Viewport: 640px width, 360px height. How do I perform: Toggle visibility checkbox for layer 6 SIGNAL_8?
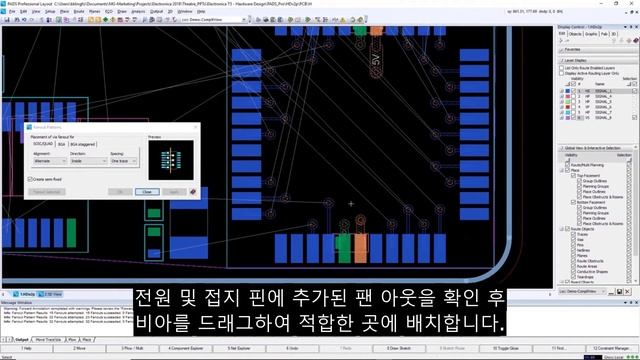pos(573,118)
